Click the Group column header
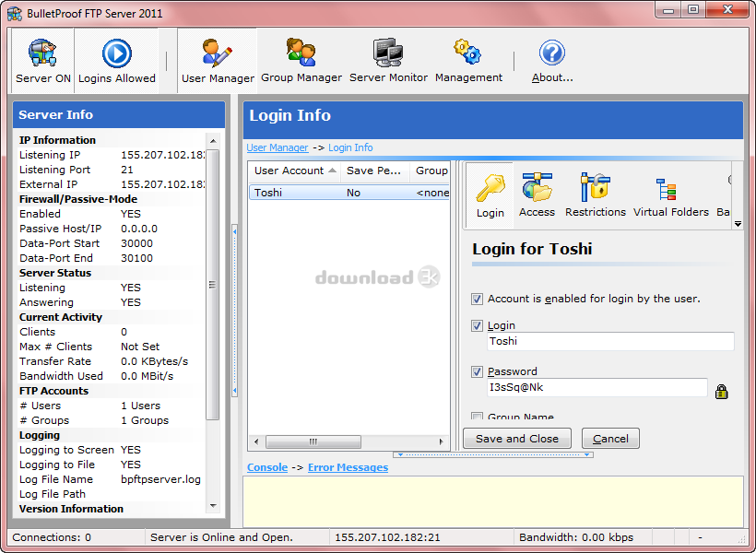Viewport: 756px width, 553px height. tap(430, 171)
